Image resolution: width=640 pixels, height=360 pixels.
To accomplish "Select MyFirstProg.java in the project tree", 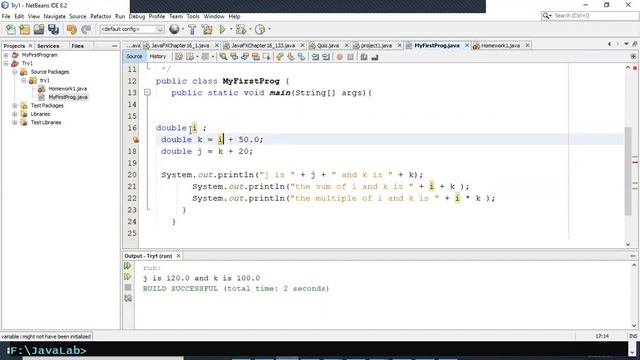I will (x=68, y=97).
